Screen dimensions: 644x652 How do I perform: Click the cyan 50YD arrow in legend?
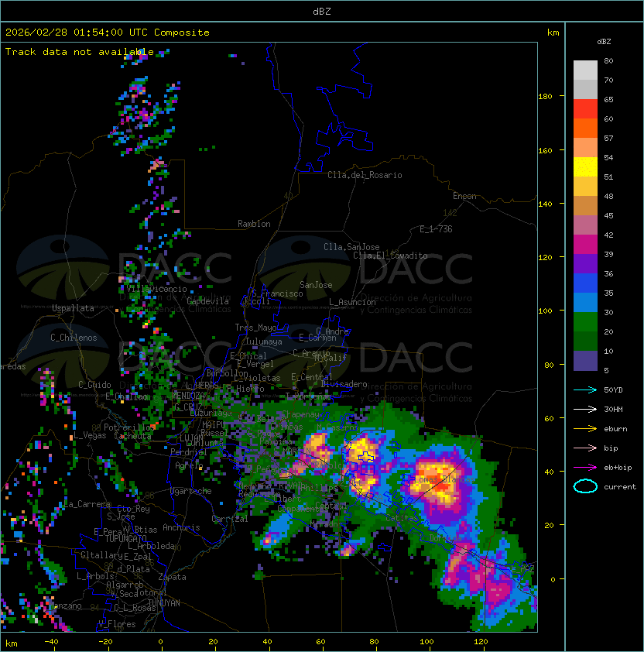585,389
